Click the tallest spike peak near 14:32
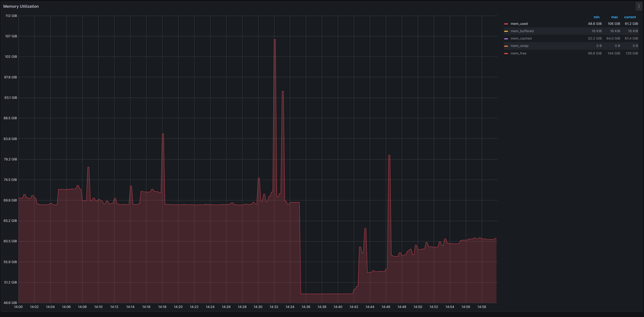644x317 pixels. (x=275, y=40)
